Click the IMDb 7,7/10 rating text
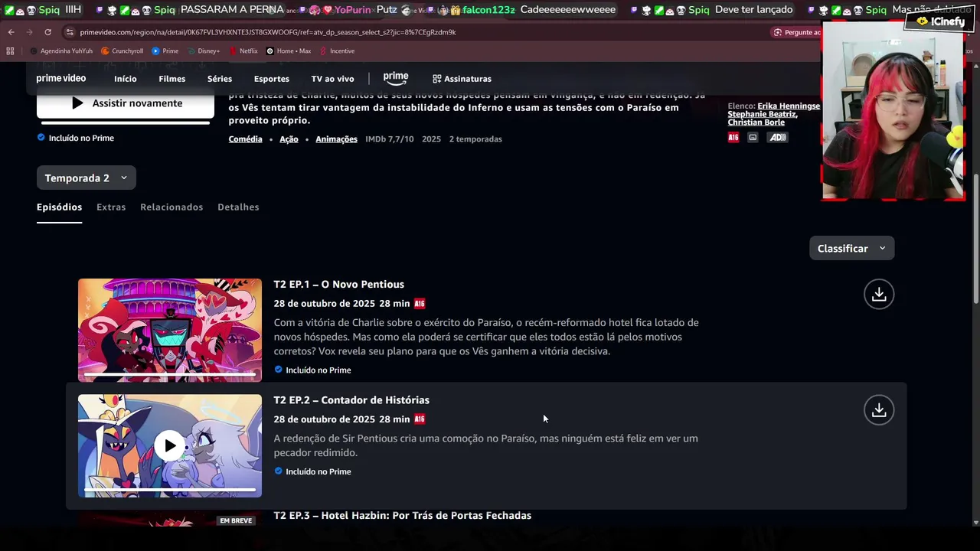This screenshot has height=551, width=980. tap(390, 139)
